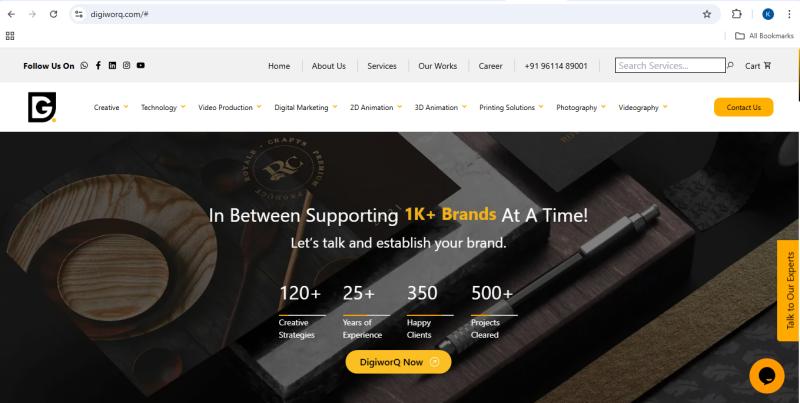Viewport: 800px width, 403px height.
Task: Expand the Videography dropdown
Action: pos(643,107)
